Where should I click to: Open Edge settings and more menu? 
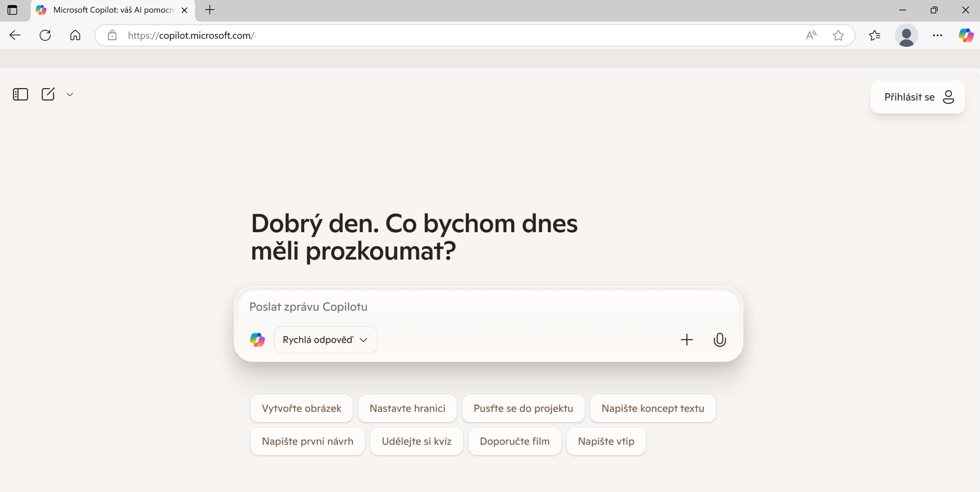pos(938,35)
